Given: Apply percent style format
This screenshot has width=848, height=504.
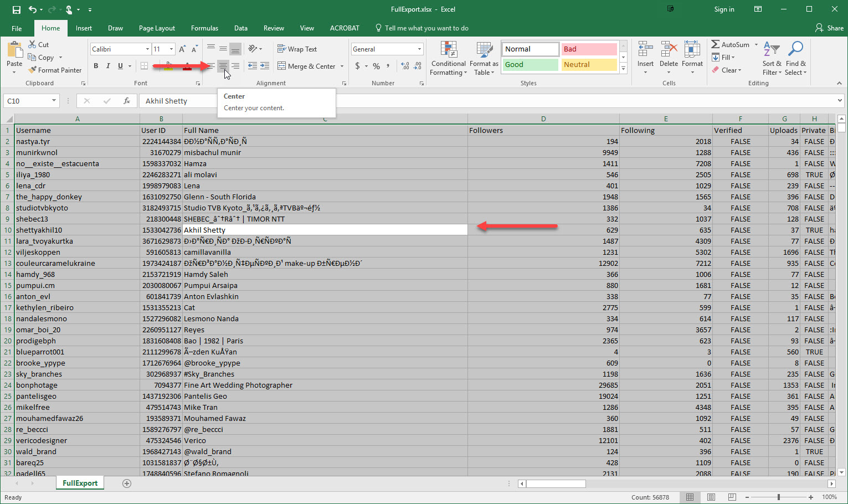Looking at the screenshot, I should coord(377,66).
